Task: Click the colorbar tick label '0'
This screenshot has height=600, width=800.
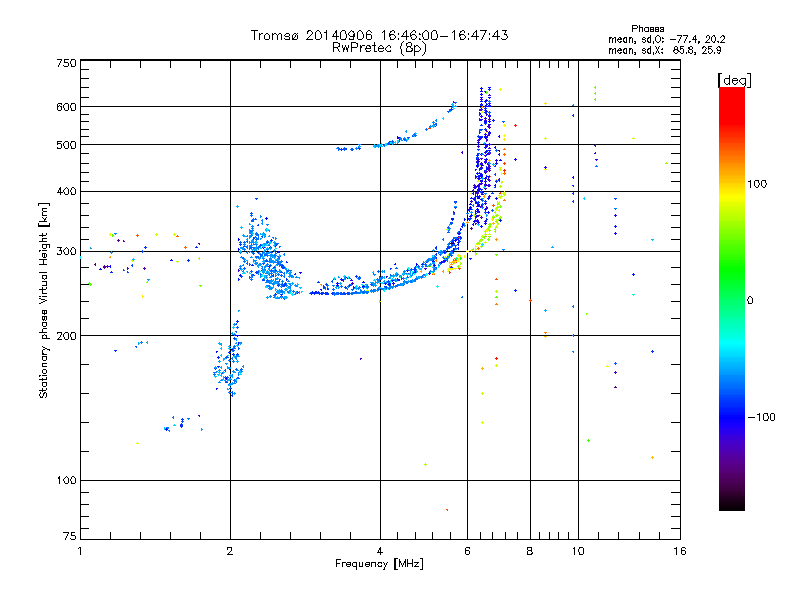Action: 750,300
